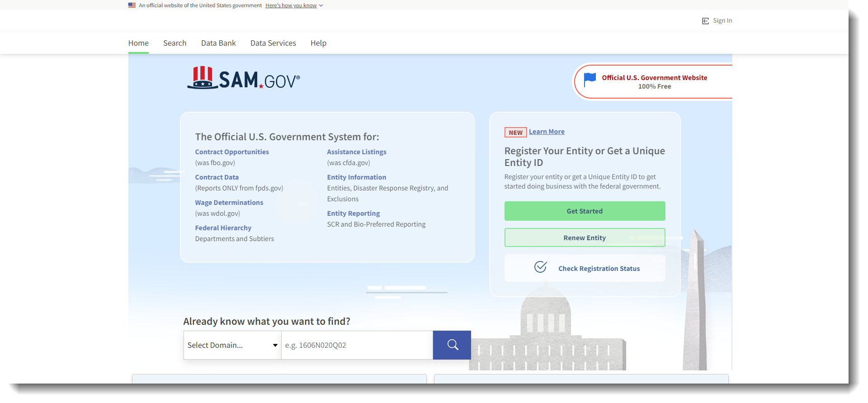Click the blue flag icon in Official Website badge

[x=590, y=80]
